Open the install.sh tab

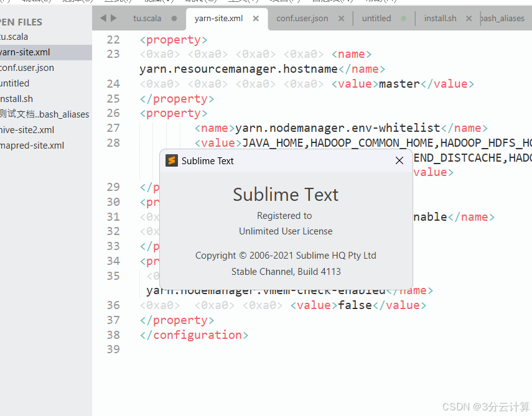click(441, 18)
